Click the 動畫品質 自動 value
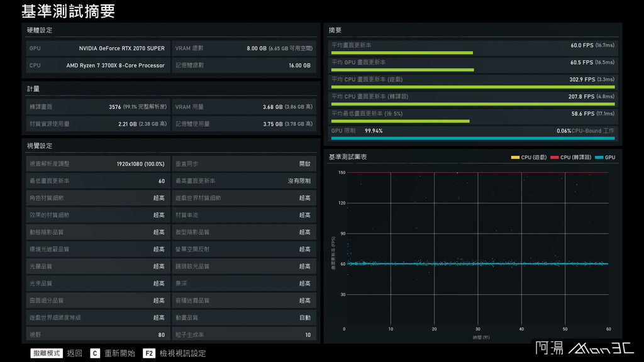 coord(305,317)
